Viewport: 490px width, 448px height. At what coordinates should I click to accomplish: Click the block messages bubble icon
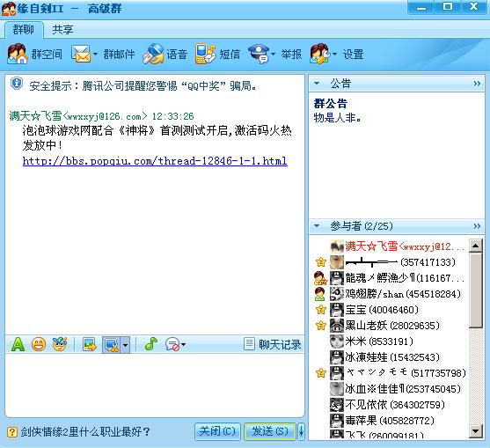click(172, 344)
